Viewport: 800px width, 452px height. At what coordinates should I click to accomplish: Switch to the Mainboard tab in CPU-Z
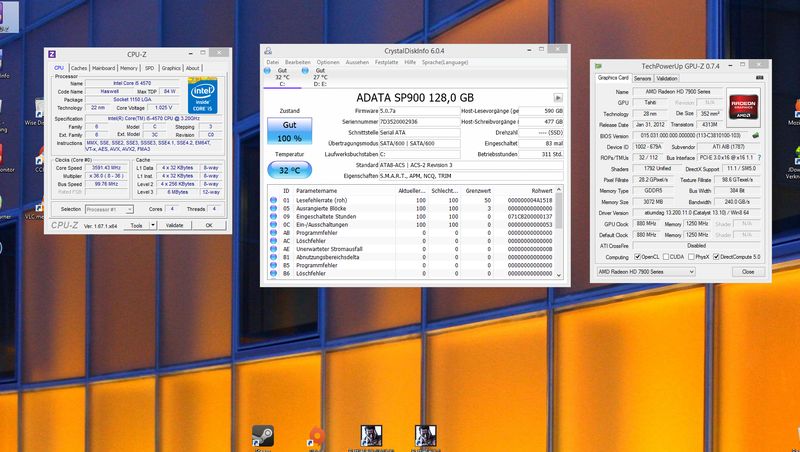coord(104,68)
